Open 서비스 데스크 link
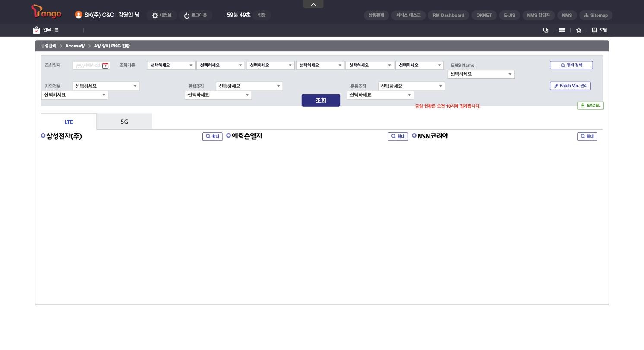The height and width of the screenshot is (350, 644). click(x=408, y=15)
